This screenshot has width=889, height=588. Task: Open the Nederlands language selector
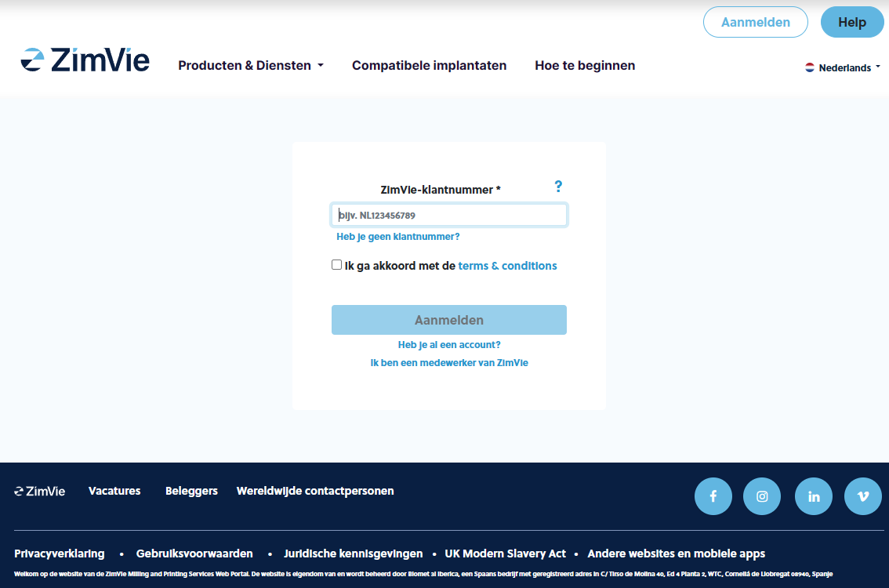click(845, 67)
